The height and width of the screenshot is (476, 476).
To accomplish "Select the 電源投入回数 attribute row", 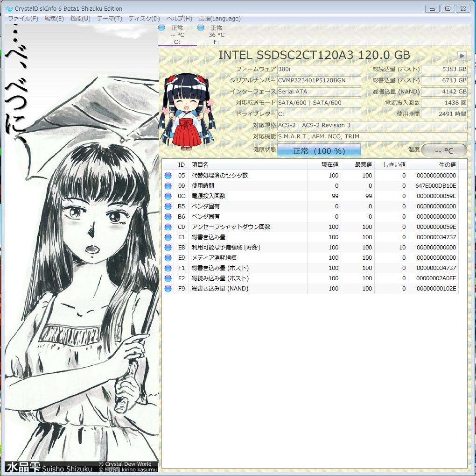I will pyautogui.click(x=310, y=196).
